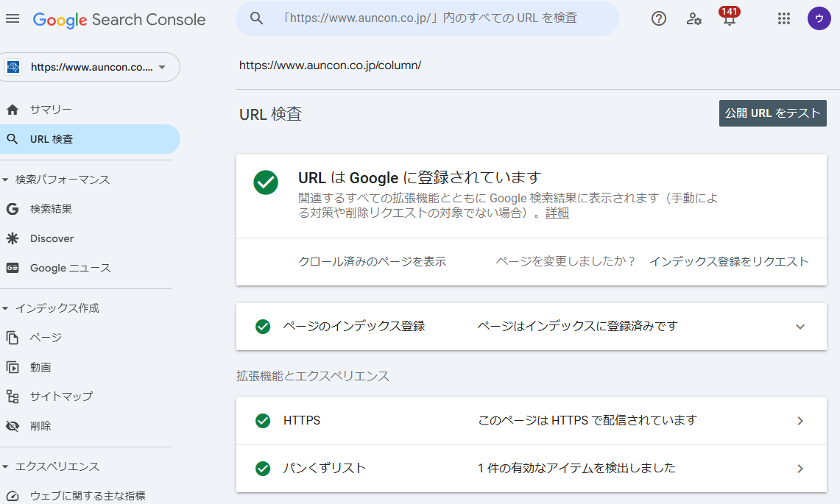Open users and permissions settings icon

point(693,18)
